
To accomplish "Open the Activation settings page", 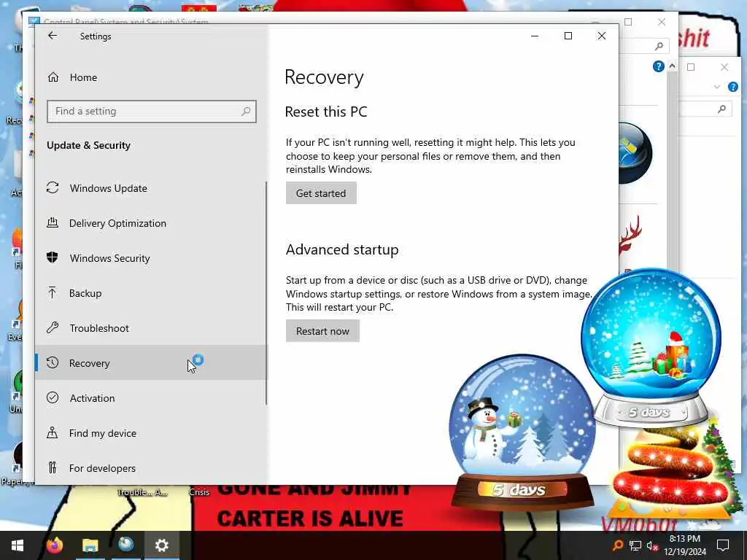I will tap(150, 398).
